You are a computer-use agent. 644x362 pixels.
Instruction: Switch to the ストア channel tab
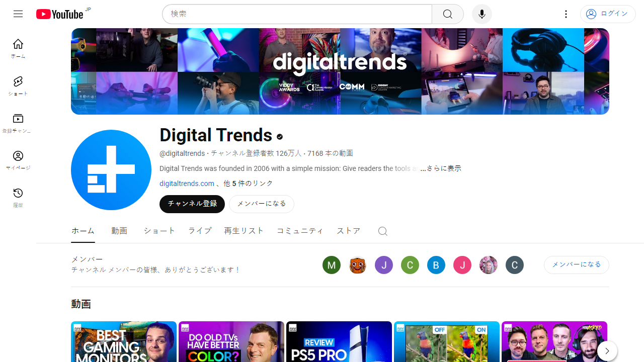click(x=349, y=231)
